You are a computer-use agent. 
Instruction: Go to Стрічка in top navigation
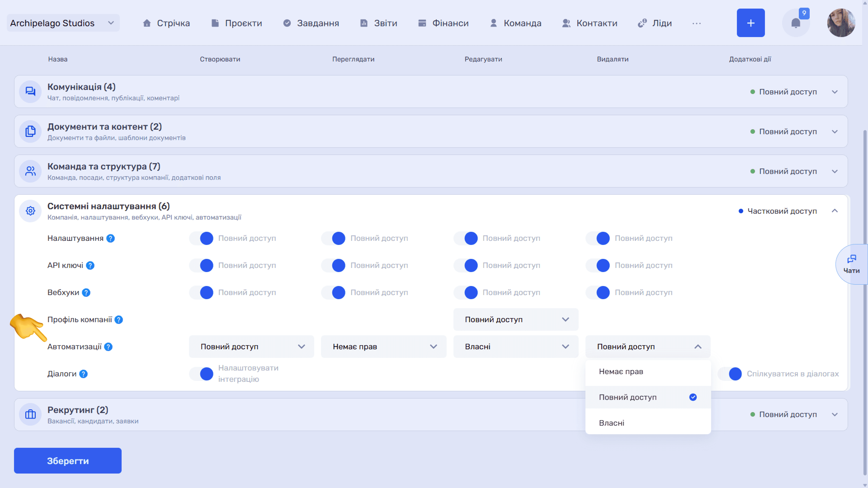166,23
